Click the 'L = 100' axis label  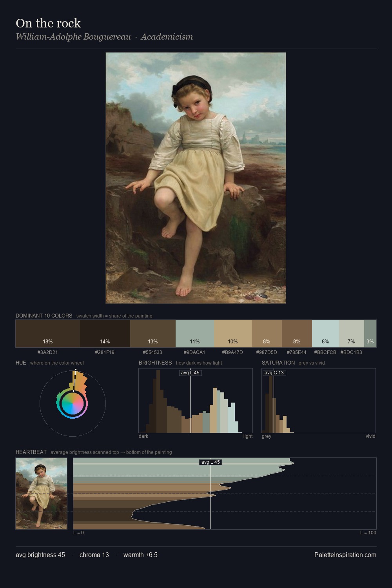pos(368,533)
